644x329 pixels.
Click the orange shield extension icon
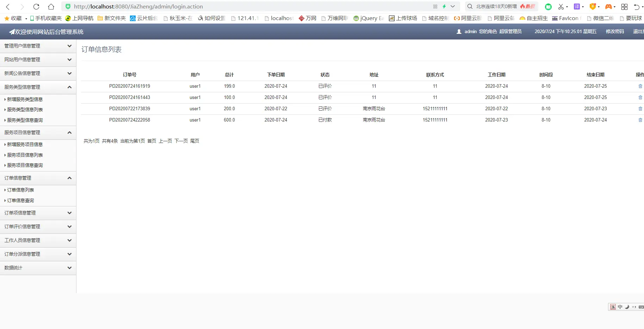(593, 7)
